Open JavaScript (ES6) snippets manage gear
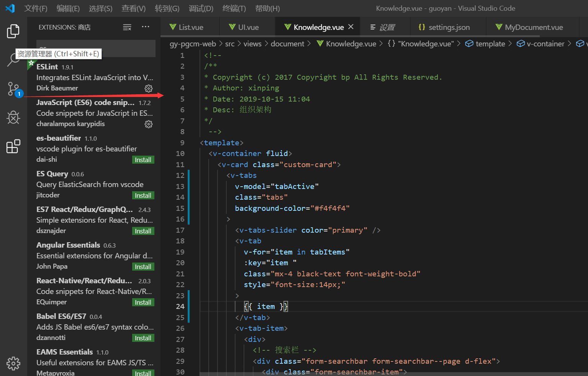Image resolution: width=588 pixels, height=376 pixels. (149, 124)
